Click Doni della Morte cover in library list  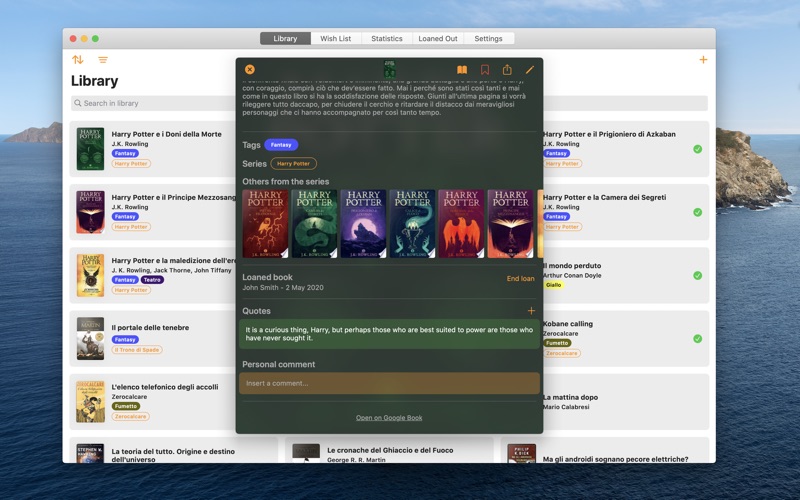(x=90, y=149)
